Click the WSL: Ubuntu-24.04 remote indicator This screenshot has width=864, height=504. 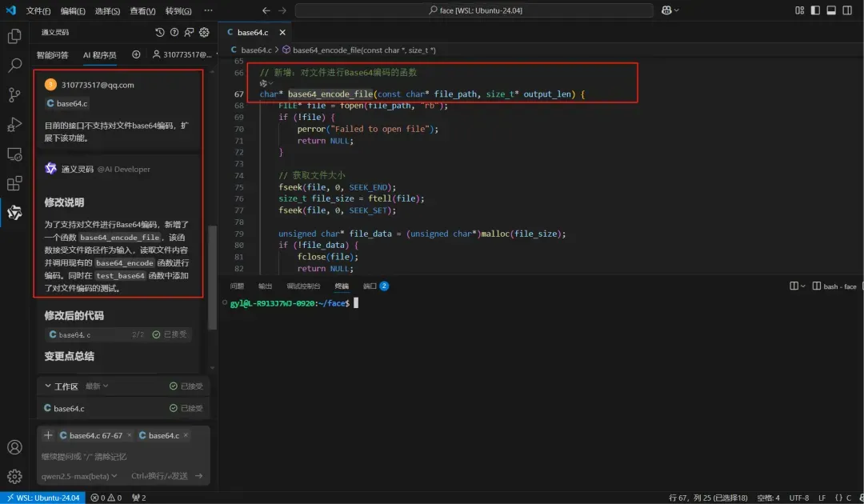[42, 498]
